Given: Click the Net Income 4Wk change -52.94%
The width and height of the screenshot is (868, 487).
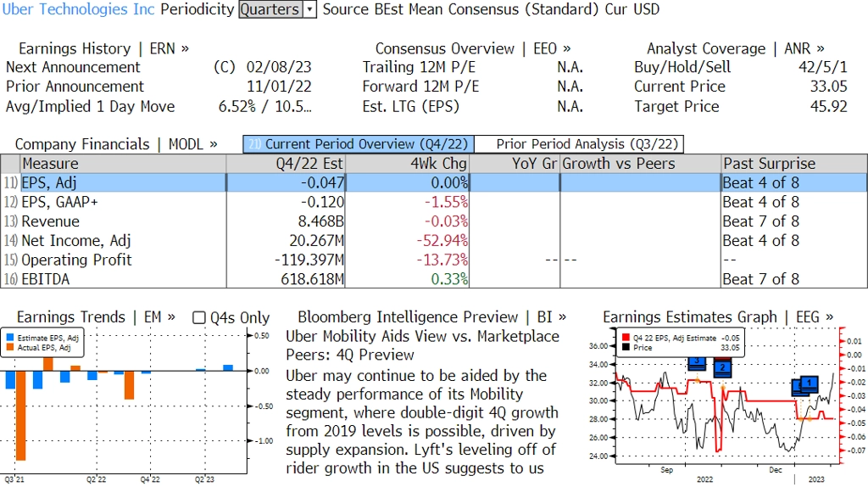Looking at the screenshot, I should pyautogui.click(x=442, y=241).
